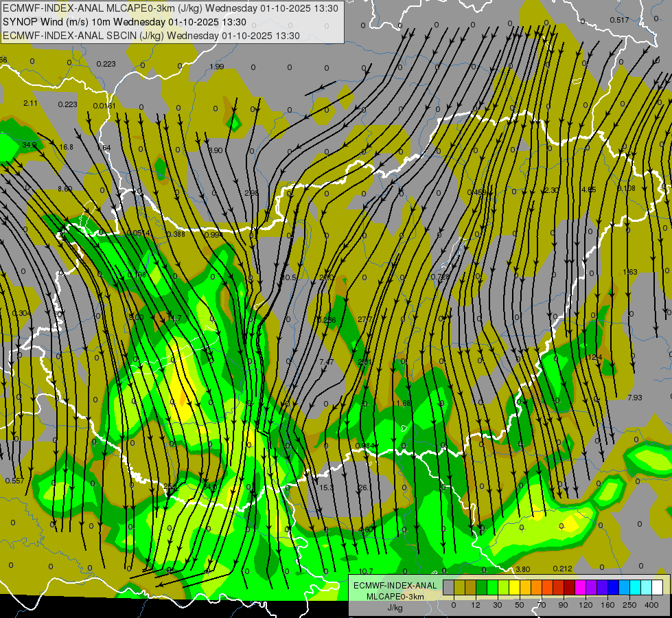Screen dimensions: 672x618
Task: Click the 0.304 grid value
Action: 21,314
